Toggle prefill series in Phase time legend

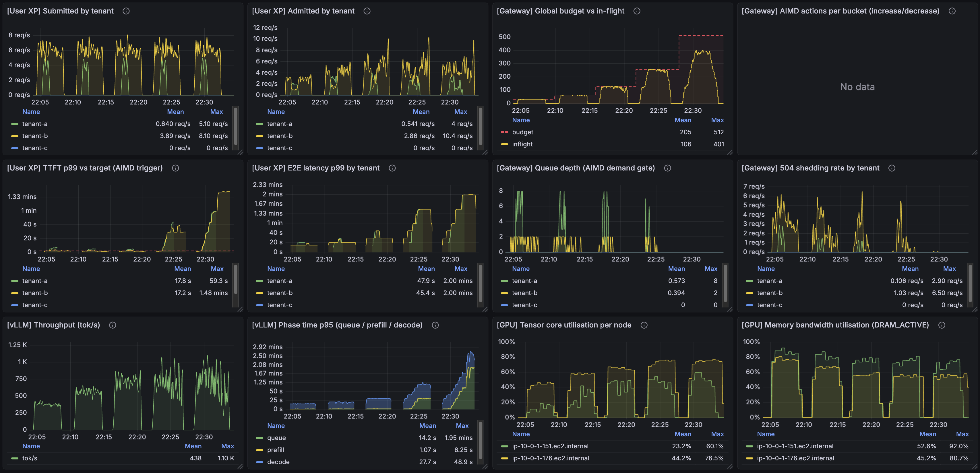pyautogui.click(x=276, y=450)
